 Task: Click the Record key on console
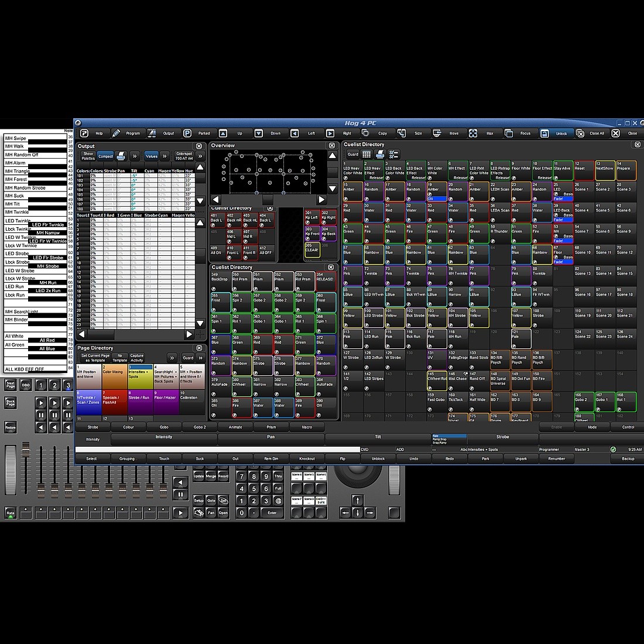click(x=224, y=476)
